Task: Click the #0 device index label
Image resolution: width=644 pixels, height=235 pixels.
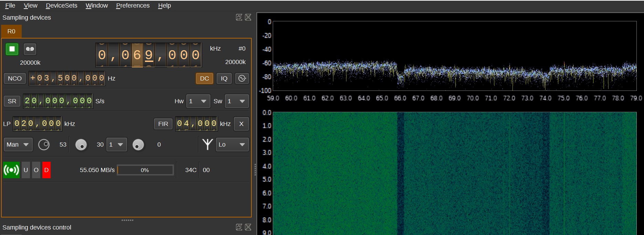Action: click(x=242, y=49)
